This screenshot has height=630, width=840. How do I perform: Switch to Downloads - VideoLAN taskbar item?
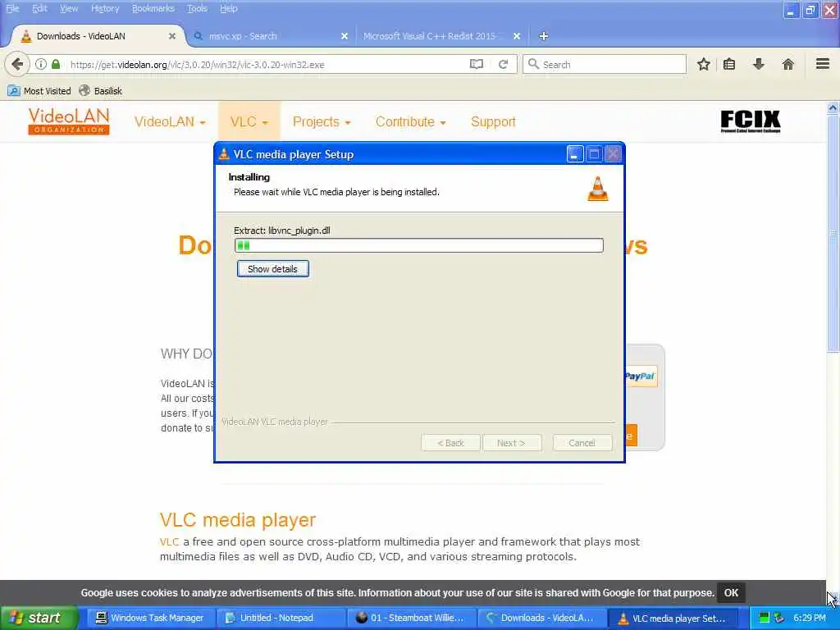point(541,618)
